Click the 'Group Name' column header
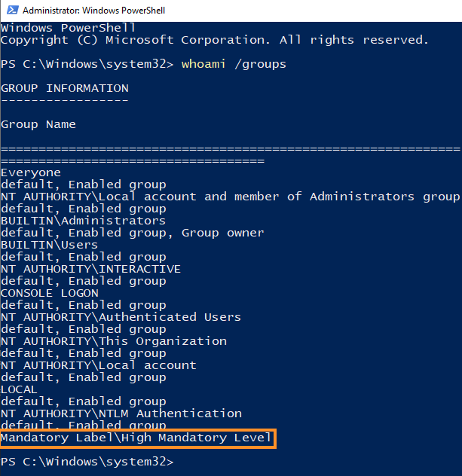Screen dimensions: 462x476 coord(38,124)
